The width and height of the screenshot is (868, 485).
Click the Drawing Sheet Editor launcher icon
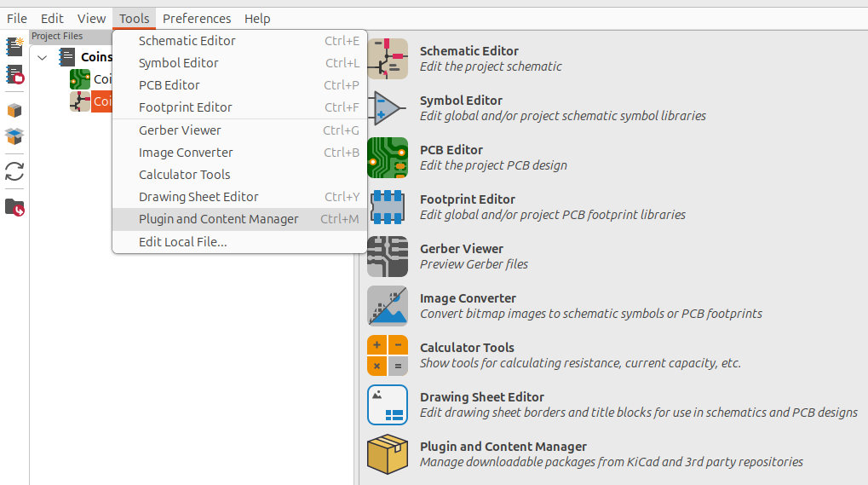pos(388,405)
